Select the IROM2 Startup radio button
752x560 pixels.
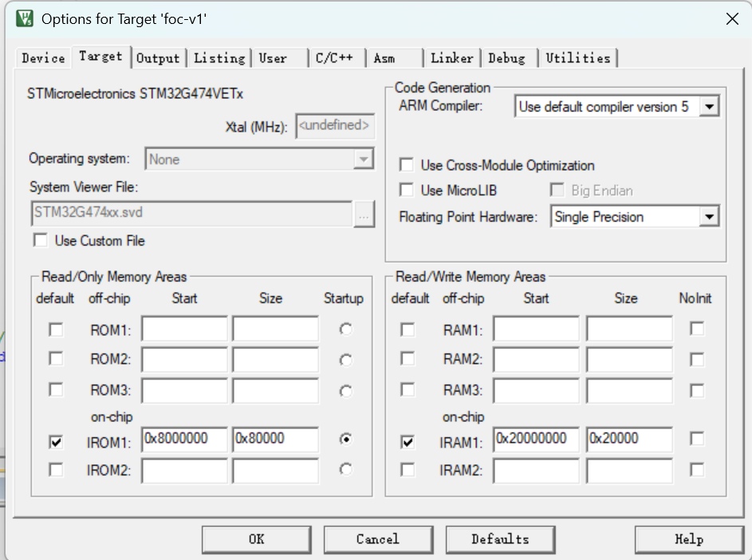(345, 469)
